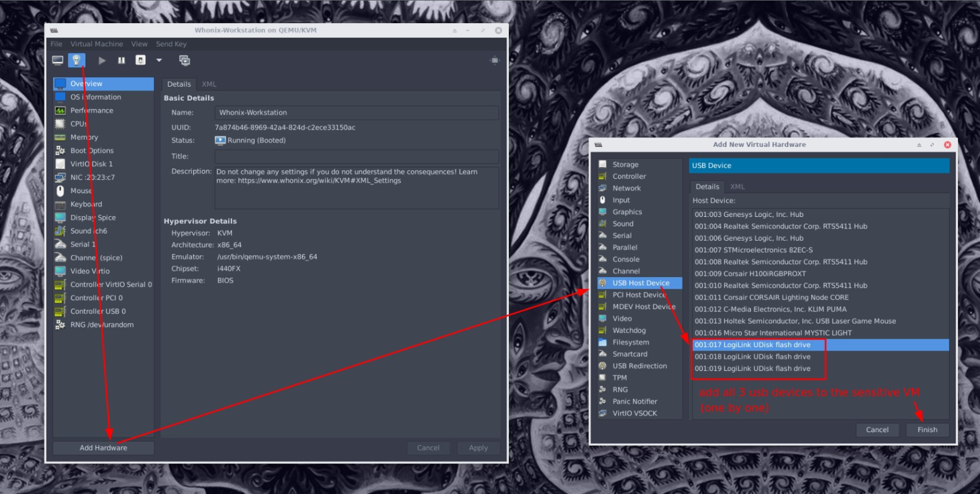Select Network hardware type
980x494 pixels.
pyautogui.click(x=639, y=188)
